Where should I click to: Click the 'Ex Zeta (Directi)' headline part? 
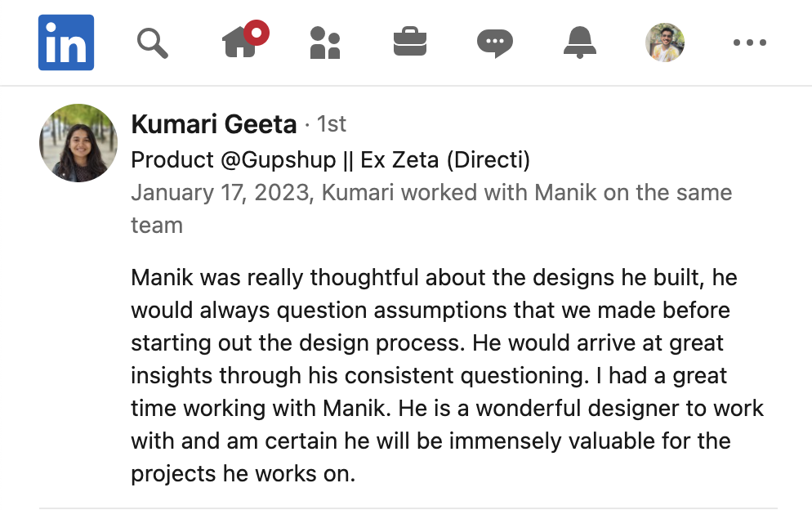pos(445,159)
